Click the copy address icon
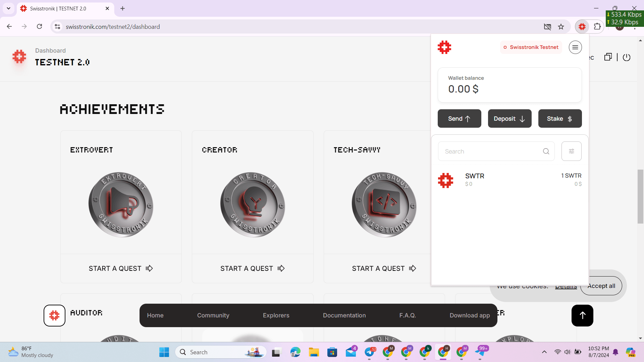The image size is (644, 362). click(x=608, y=57)
